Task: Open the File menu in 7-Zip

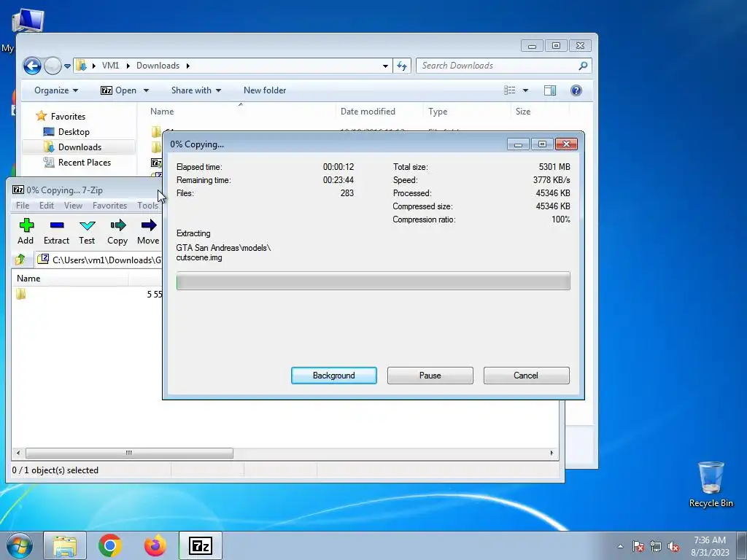Action: point(23,206)
